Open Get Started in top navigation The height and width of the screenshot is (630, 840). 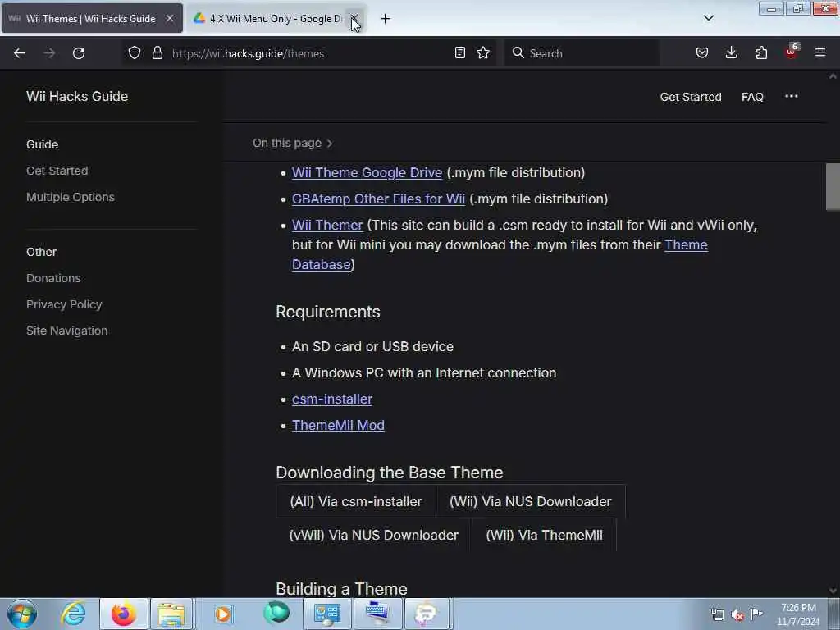tap(691, 97)
